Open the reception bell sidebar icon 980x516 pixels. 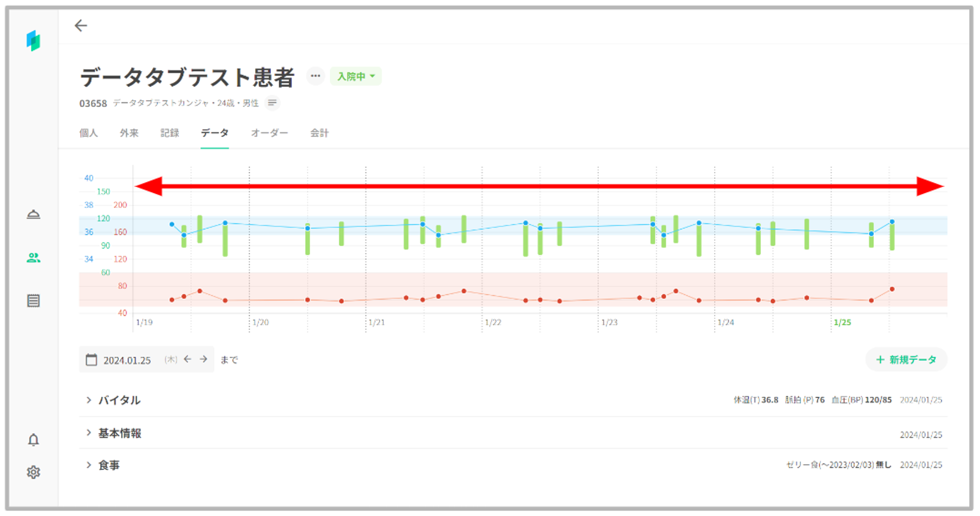pos(33,214)
